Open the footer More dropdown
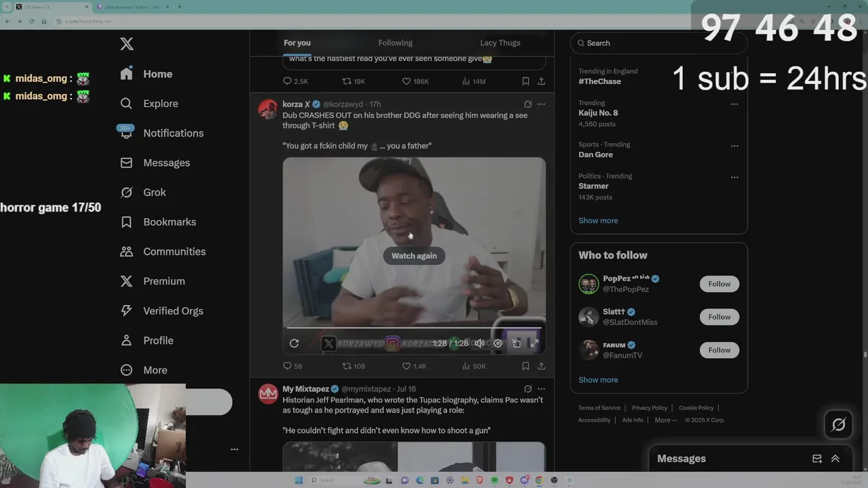 coord(666,420)
